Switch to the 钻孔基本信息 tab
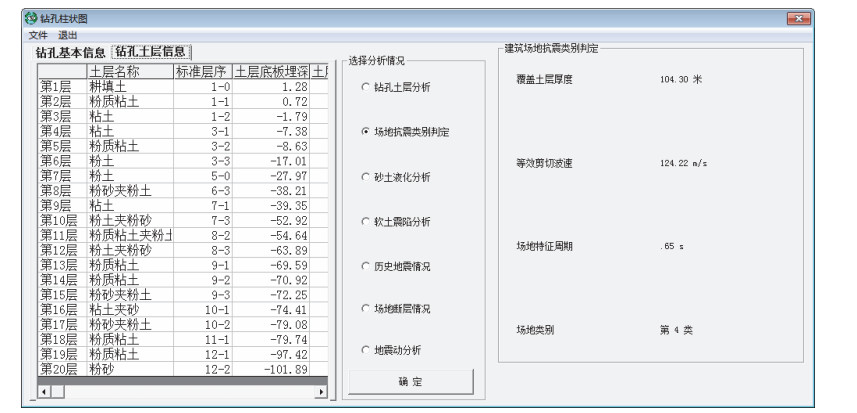This screenshot has height=413, width=857. coord(72,52)
